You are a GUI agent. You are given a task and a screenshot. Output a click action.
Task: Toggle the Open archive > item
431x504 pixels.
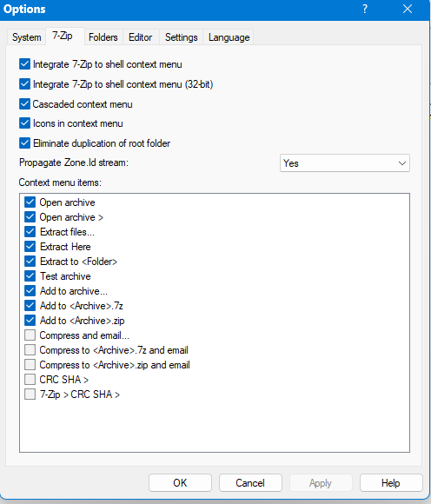pos(30,217)
